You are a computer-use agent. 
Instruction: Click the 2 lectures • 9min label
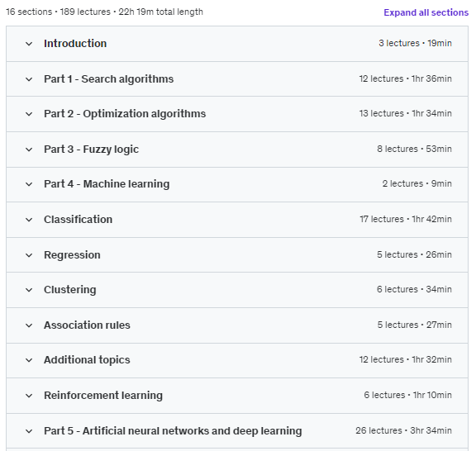point(416,183)
